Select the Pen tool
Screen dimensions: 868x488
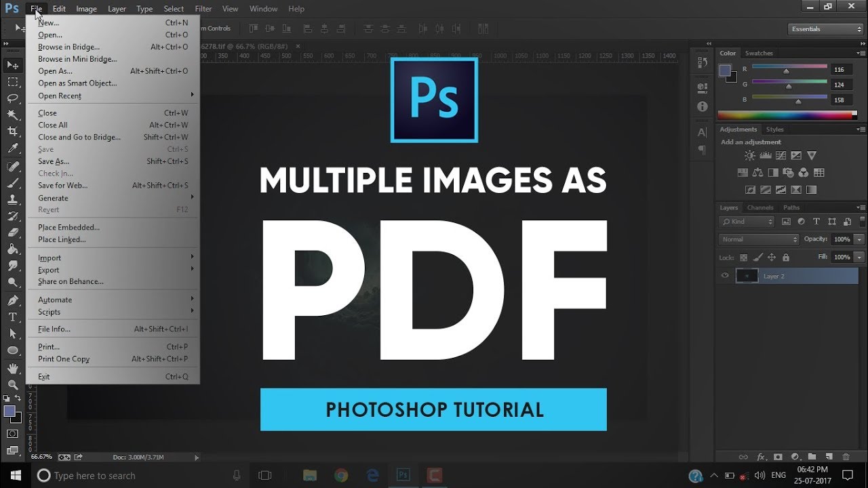coord(12,300)
